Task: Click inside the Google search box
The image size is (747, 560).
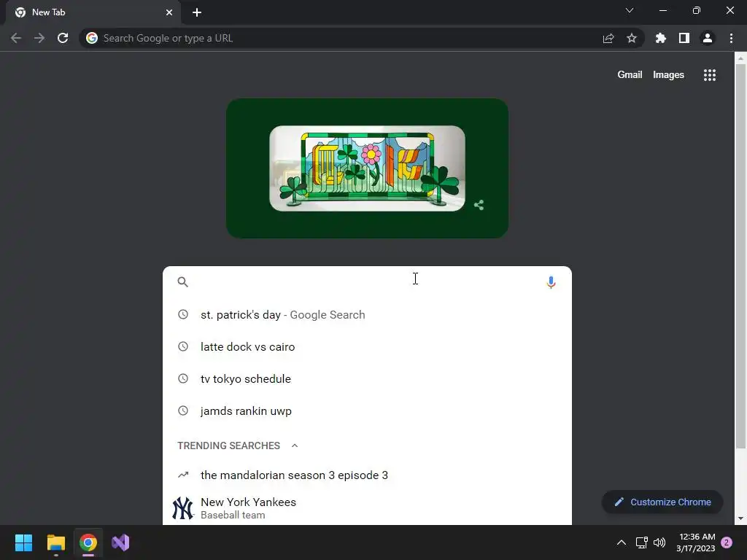Action: pos(367,282)
